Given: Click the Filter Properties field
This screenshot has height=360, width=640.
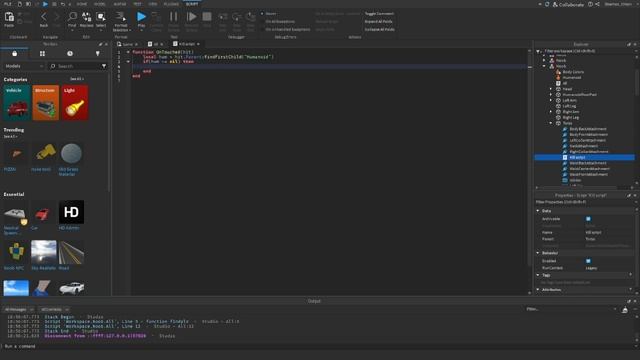Looking at the screenshot, I should pyautogui.click(x=584, y=202).
